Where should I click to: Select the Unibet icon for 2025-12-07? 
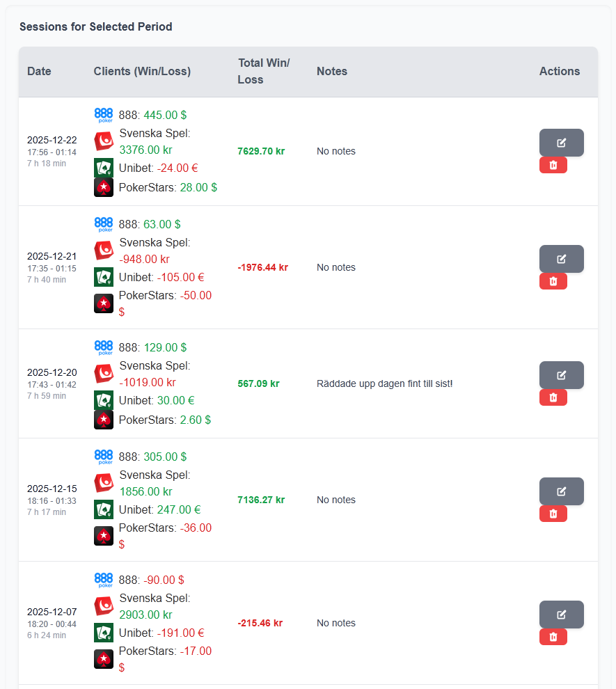(x=104, y=633)
